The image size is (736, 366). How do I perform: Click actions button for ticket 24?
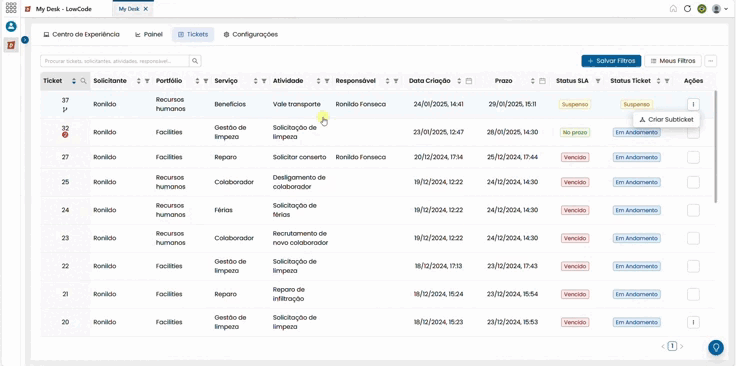pos(693,210)
